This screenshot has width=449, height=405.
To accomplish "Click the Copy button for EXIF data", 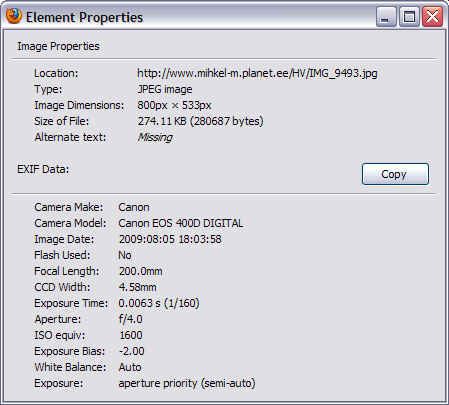I will 395,174.
